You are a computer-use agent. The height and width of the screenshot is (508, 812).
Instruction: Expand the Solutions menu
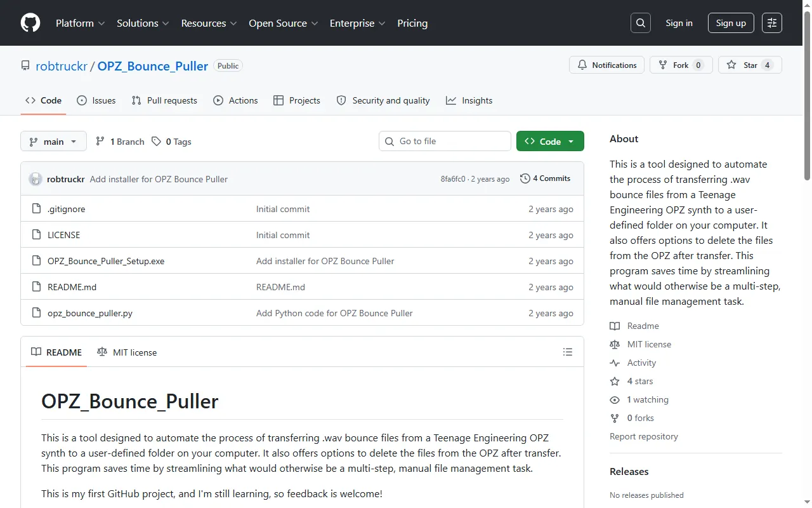point(143,23)
